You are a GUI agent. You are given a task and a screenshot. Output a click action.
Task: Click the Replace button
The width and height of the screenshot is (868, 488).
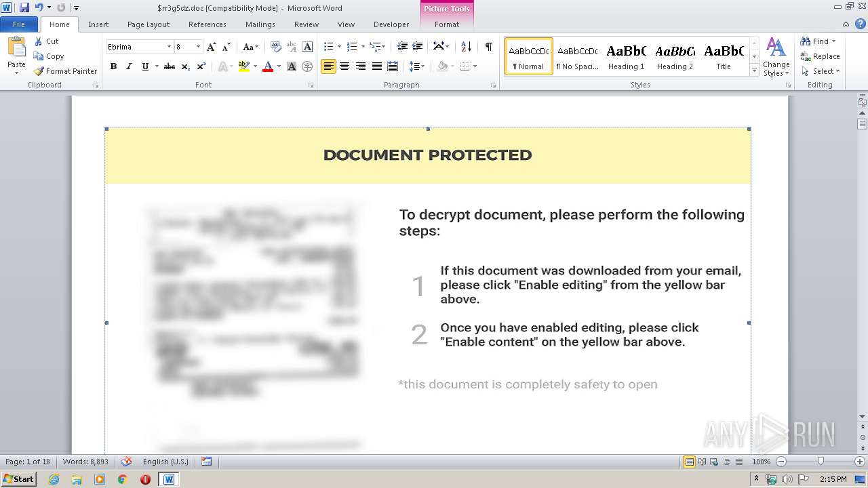820,56
